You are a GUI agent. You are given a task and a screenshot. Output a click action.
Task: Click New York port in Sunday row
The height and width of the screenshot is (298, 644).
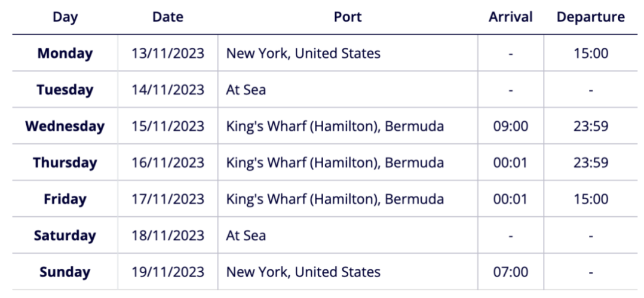coord(303,272)
